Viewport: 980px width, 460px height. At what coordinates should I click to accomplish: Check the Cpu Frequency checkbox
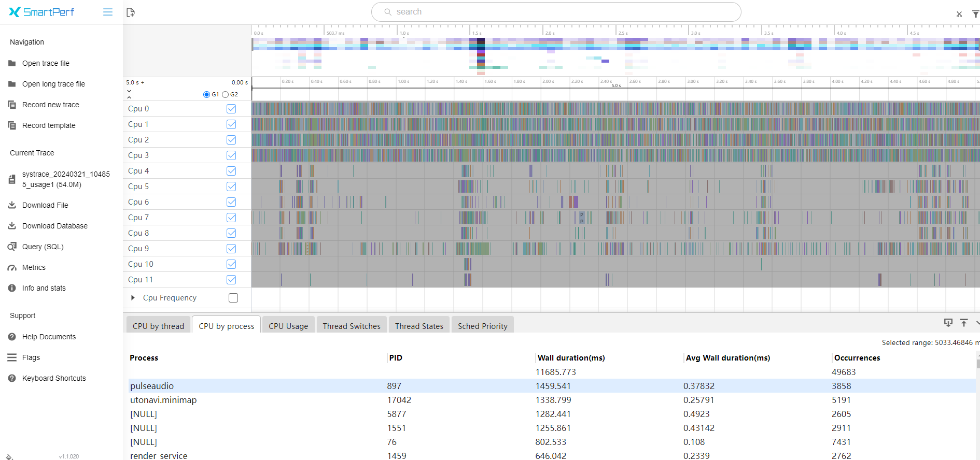tap(233, 298)
